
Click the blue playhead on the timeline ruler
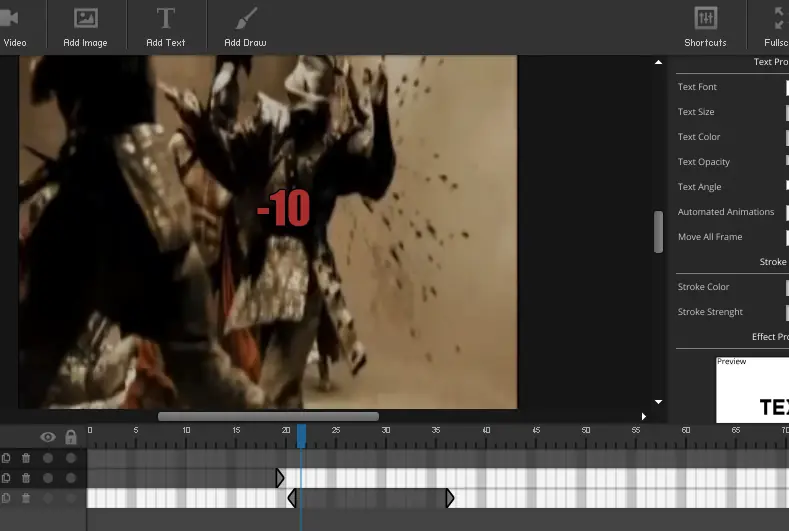[301, 436]
